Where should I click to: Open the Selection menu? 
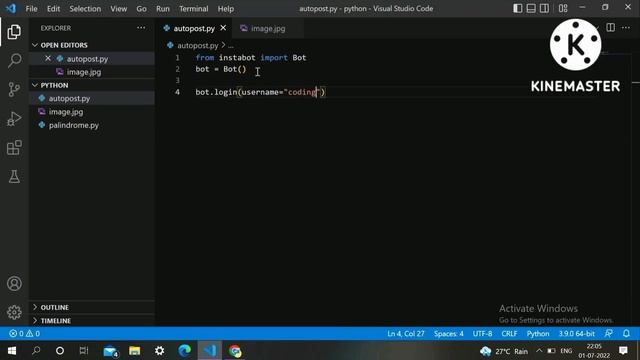(85, 9)
